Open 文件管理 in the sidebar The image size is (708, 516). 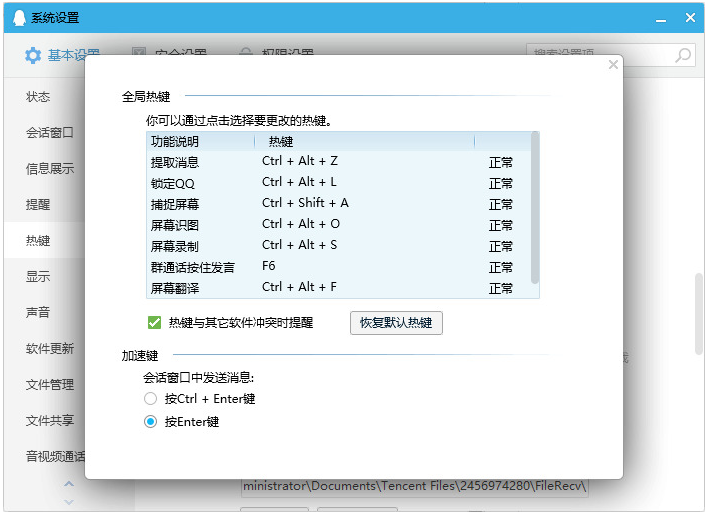point(50,385)
